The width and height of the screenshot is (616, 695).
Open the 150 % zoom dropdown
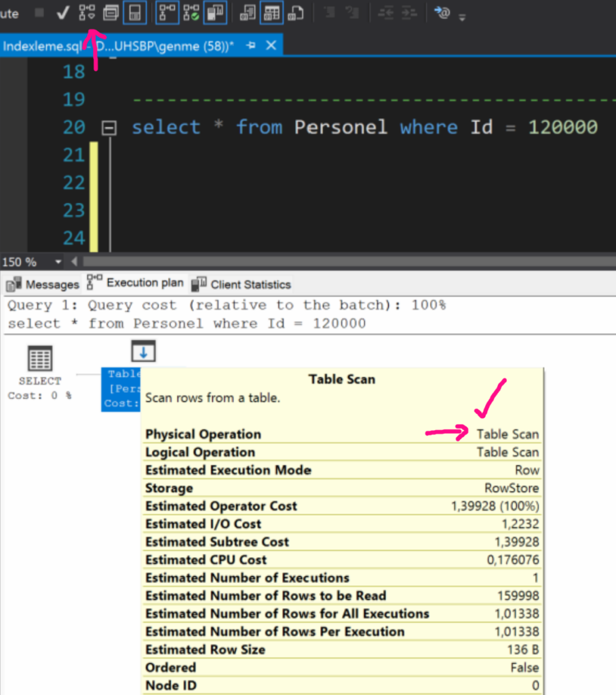tap(58, 262)
